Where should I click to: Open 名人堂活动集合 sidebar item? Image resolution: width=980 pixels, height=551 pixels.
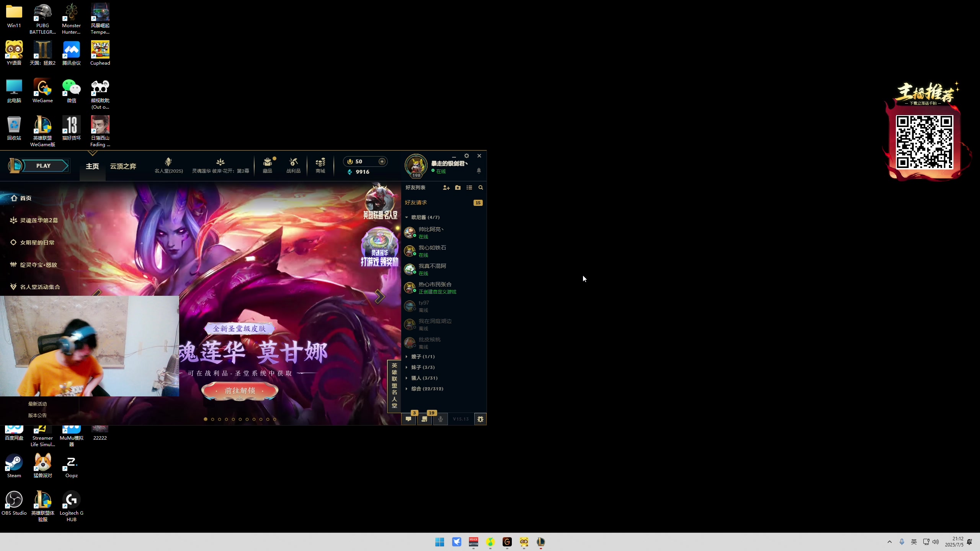click(35, 287)
